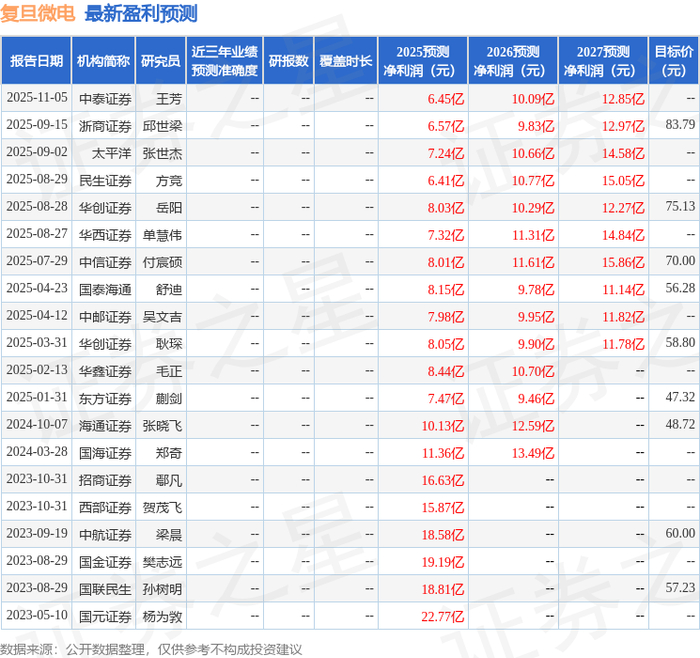Select the 15.86亿 forecast value

tap(623, 262)
